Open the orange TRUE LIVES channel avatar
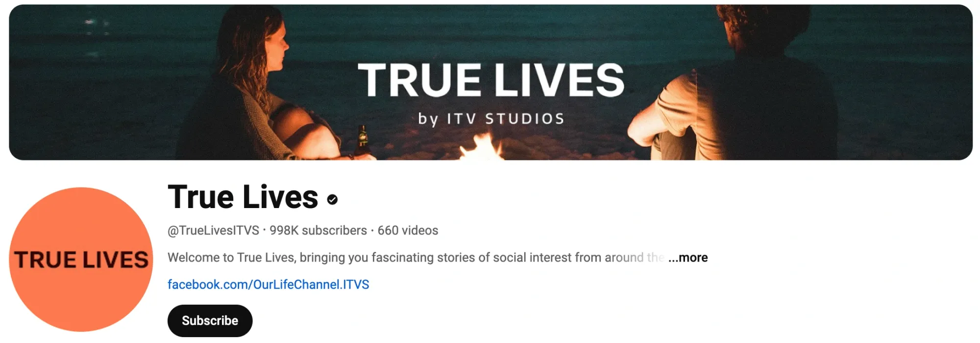Viewport: 980px width, 343px height. 81,259
